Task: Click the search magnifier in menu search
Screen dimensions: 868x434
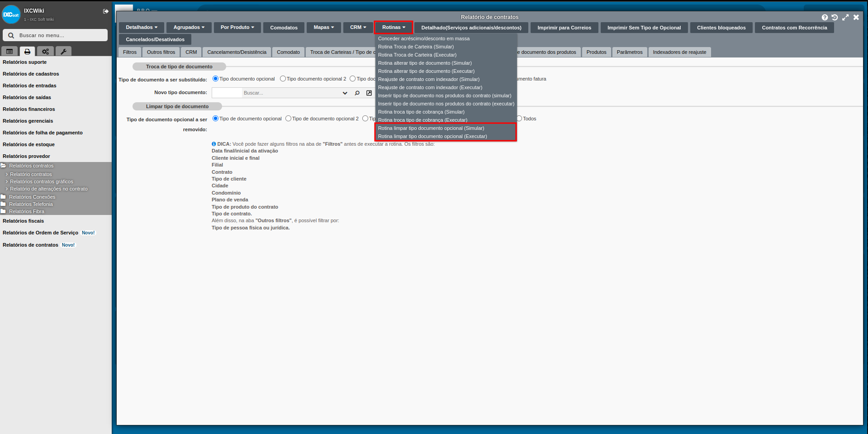Action: tap(11, 35)
